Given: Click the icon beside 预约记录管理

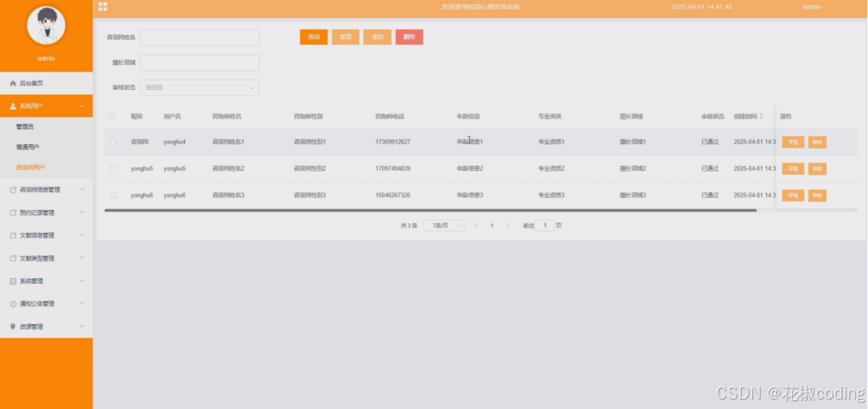Looking at the screenshot, I should [13, 212].
